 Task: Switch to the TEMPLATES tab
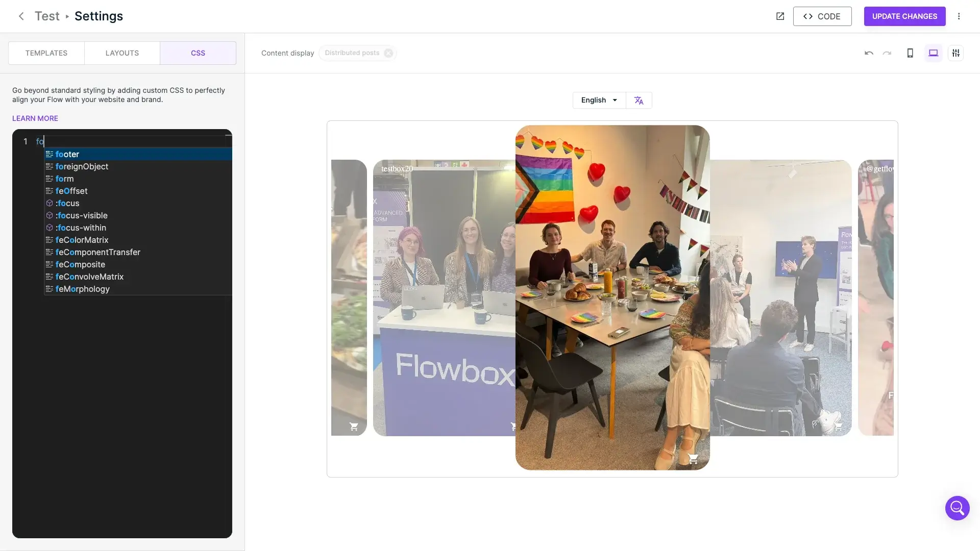coord(46,53)
